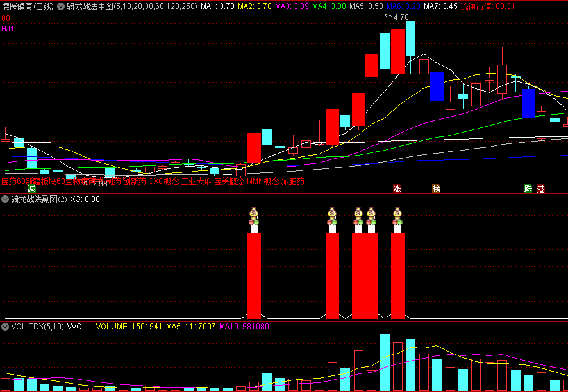Image resolution: width=568 pixels, height=392 pixels.
Task: Click the blue MA6: 3.28 value
Action: point(403,6)
